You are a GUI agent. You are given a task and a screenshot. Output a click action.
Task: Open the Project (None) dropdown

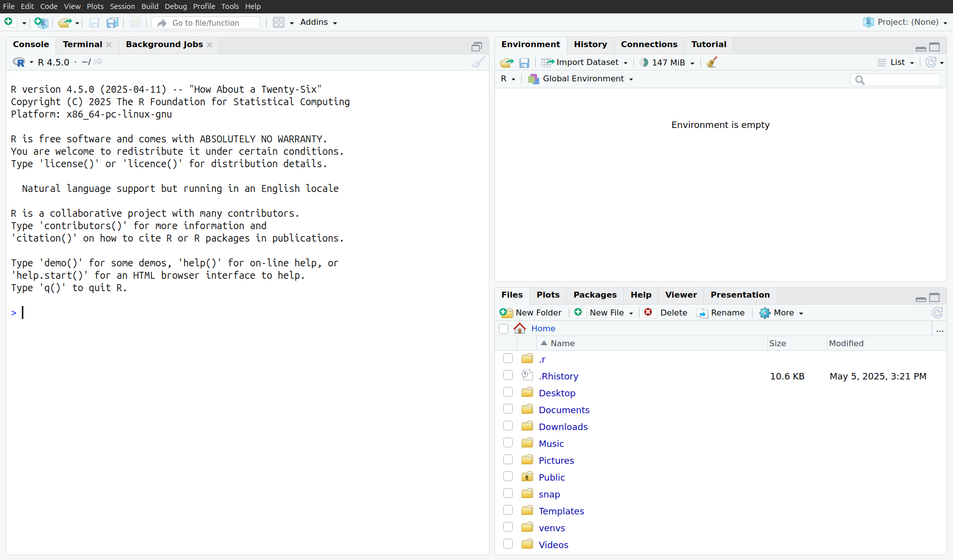(x=905, y=22)
